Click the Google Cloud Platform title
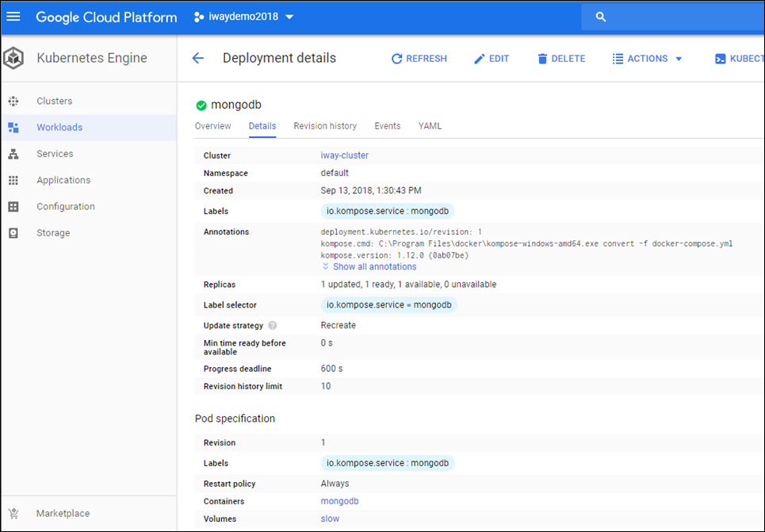Image resolution: width=765 pixels, height=532 pixels. point(106,17)
